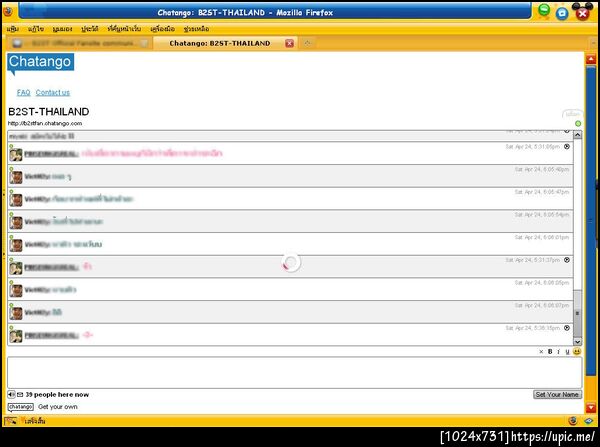Switch to the B2ST Official Fansite tab
The width and height of the screenshot is (600, 447).
click(x=79, y=43)
